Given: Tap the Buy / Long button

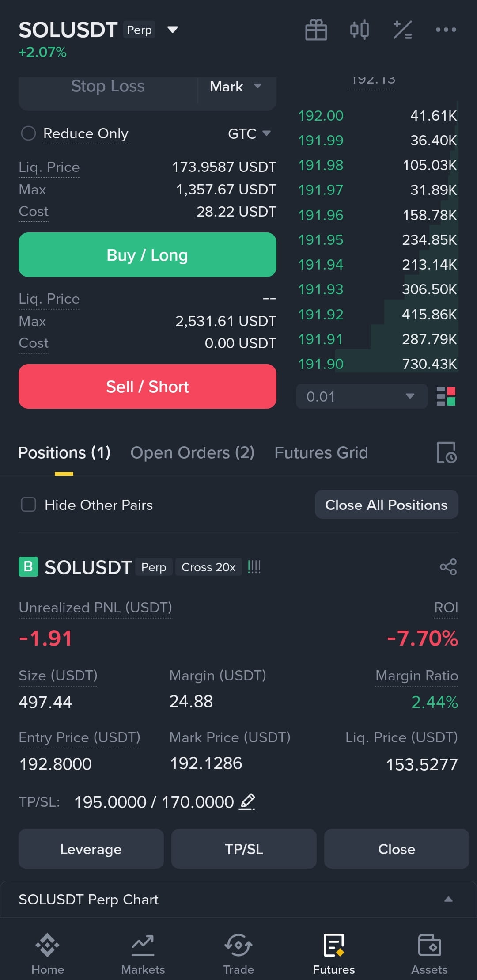Looking at the screenshot, I should (148, 255).
